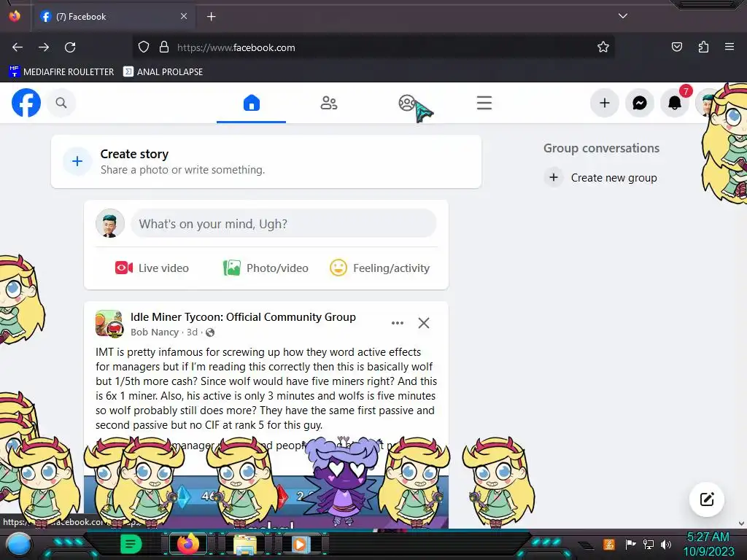Screen dimensions: 747x560
Task: Open the clock showing 5:27 AM
Action: [x=708, y=544]
